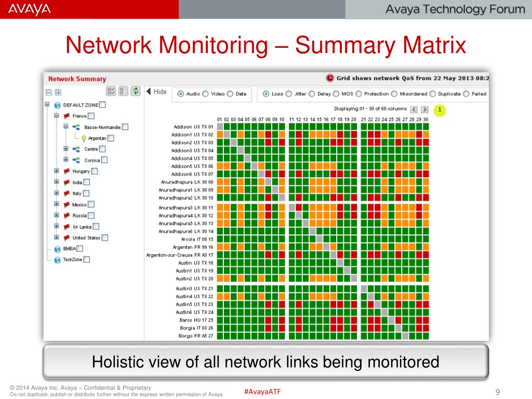Check the TestZone checkbox
The image size is (532, 399).
click(x=87, y=260)
